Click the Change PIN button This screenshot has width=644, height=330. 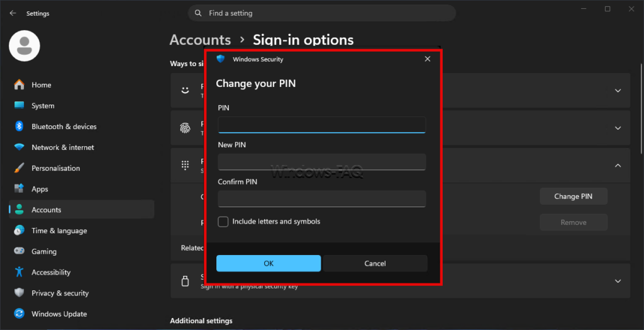574,196
